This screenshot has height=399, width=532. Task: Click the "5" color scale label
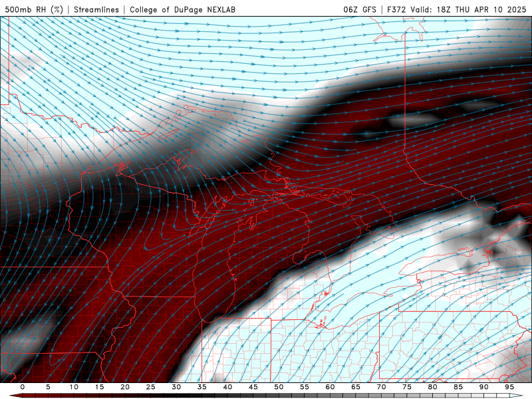click(x=48, y=387)
